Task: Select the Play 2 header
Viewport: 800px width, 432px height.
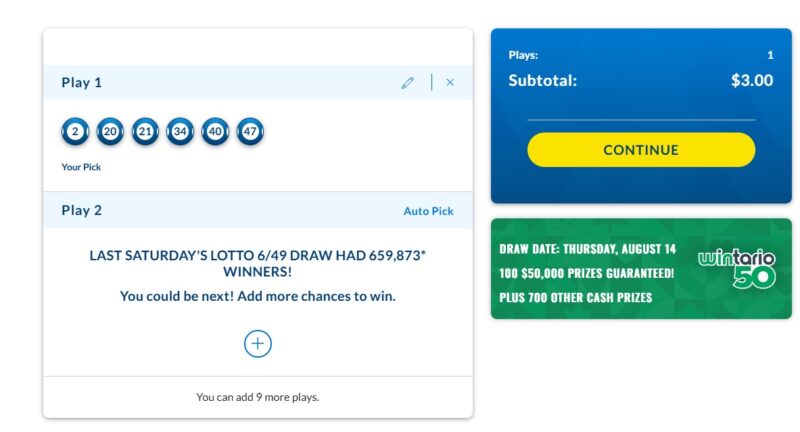Action: (82, 210)
